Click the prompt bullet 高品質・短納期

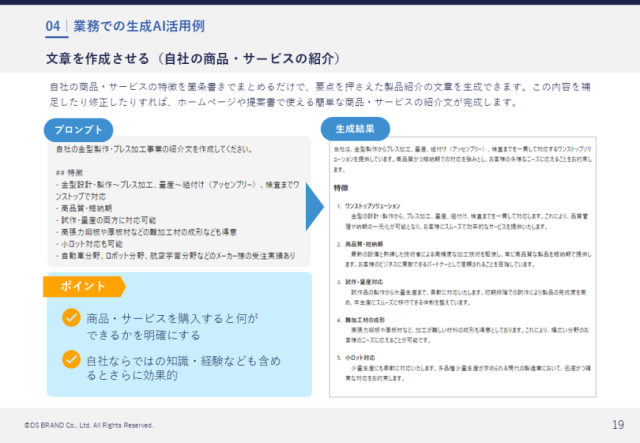pyautogui.click(x=84, y=208)
